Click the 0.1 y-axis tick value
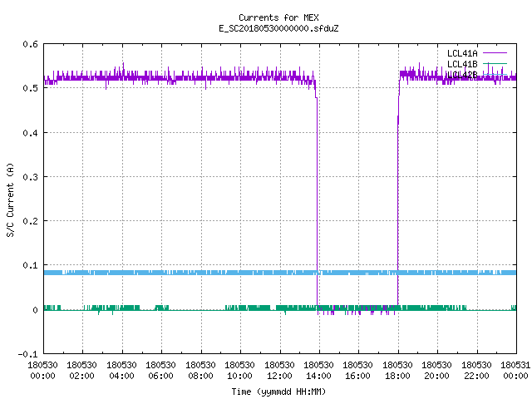This screenshot has height=399, width=532. point(30,265)
